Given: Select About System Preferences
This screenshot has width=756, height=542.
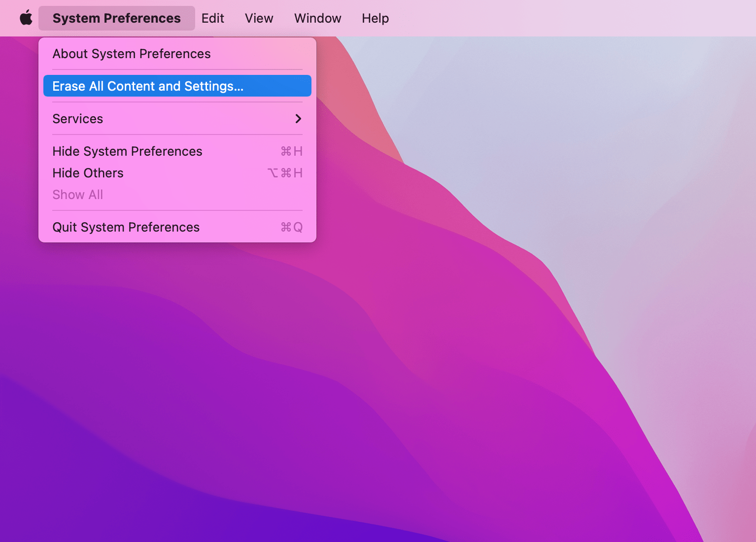Looking at the screenshot, I should pos(131,54).
